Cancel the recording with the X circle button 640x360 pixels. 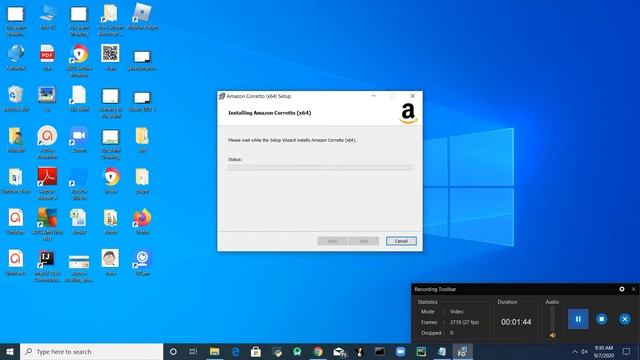coord(624,319)
